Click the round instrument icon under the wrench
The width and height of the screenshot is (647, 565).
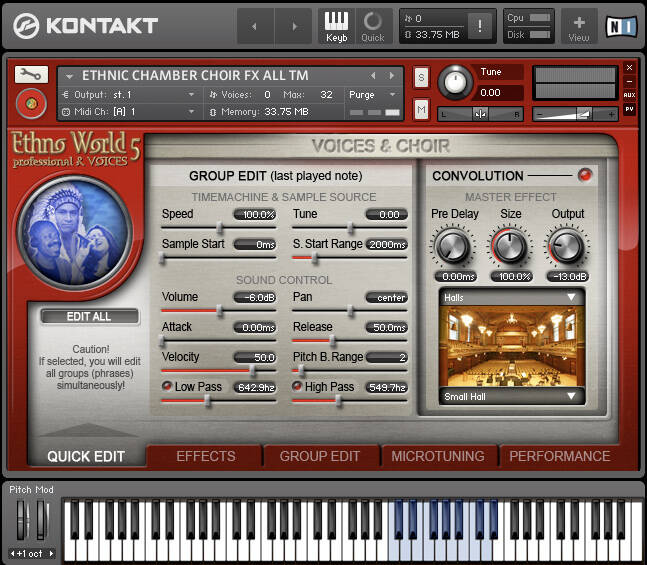31,103
